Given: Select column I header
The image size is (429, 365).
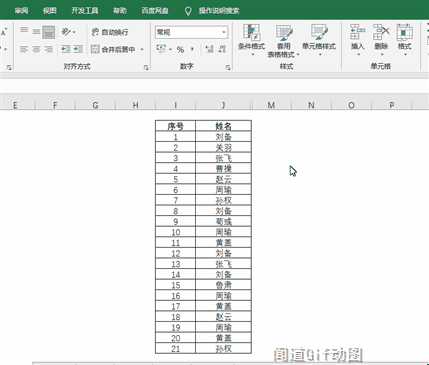Looking at the screenshot, I should pos(175,105).
